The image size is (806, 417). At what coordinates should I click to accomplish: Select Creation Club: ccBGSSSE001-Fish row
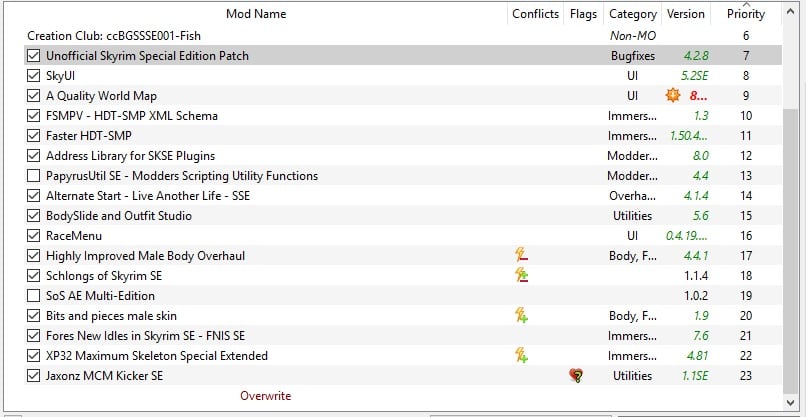coord(403,35)
